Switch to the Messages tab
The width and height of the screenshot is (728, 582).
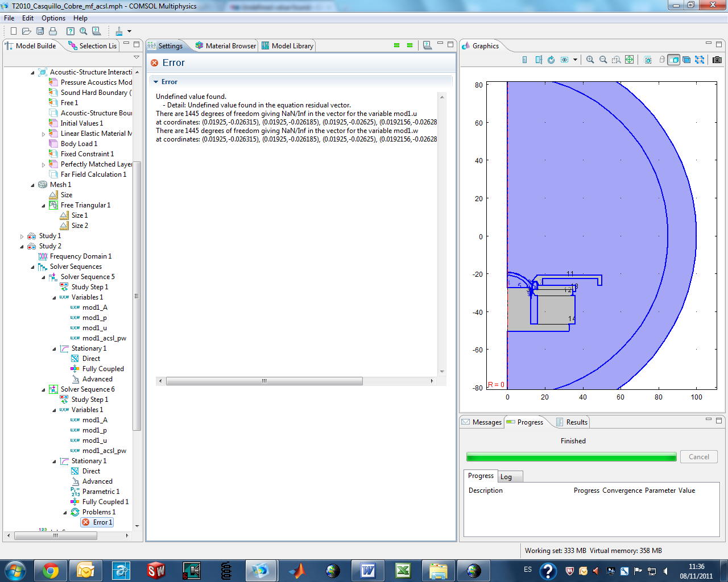click(x=482, y=422)
